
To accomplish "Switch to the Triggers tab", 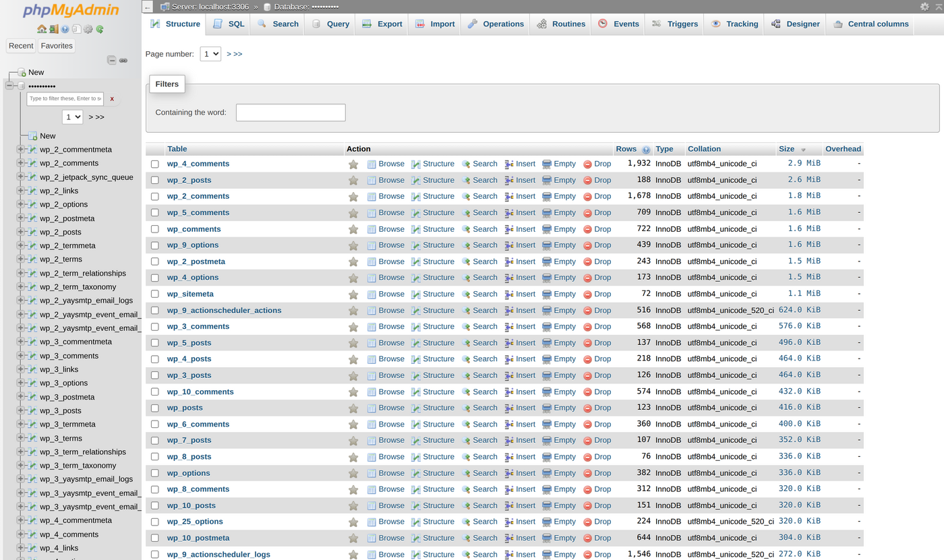I will [674, 24].
